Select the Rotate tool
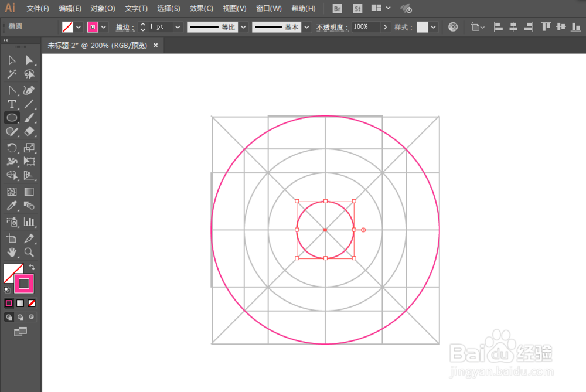This screenshot has width=586, height=392. pos(12,148)
